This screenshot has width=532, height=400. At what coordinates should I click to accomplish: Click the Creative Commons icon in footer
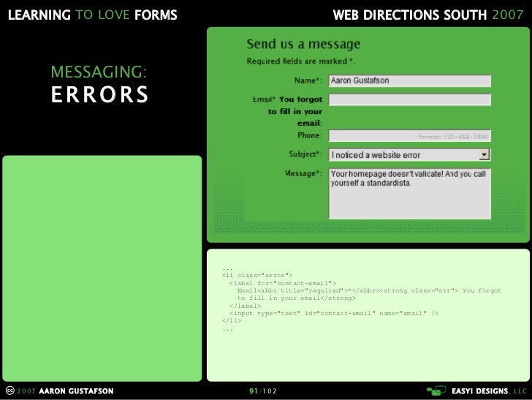tap(10, 390)
